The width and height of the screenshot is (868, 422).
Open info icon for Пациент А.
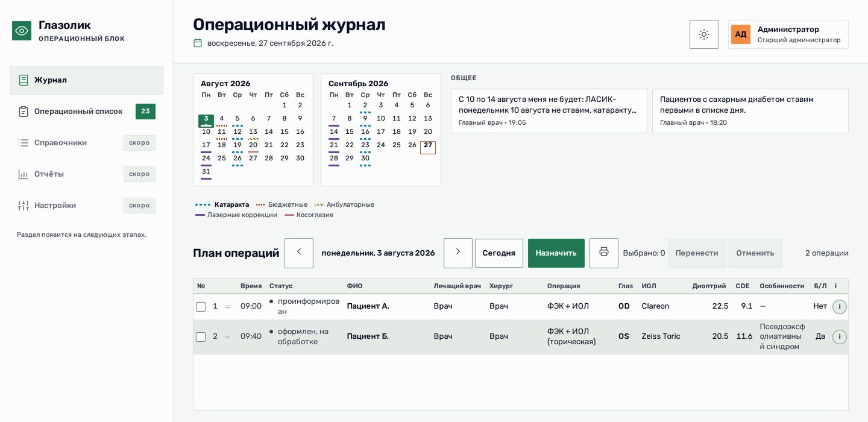point(840,307)
